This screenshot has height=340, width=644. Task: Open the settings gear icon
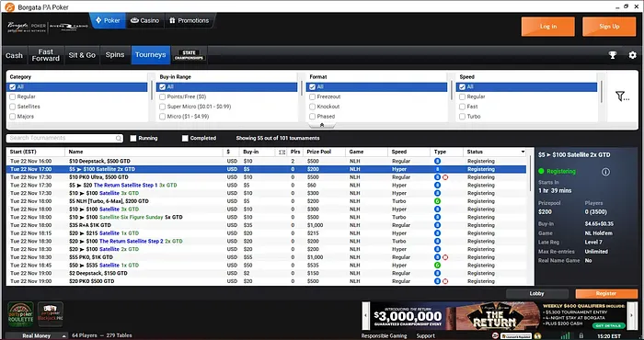(x=633, y=55)
